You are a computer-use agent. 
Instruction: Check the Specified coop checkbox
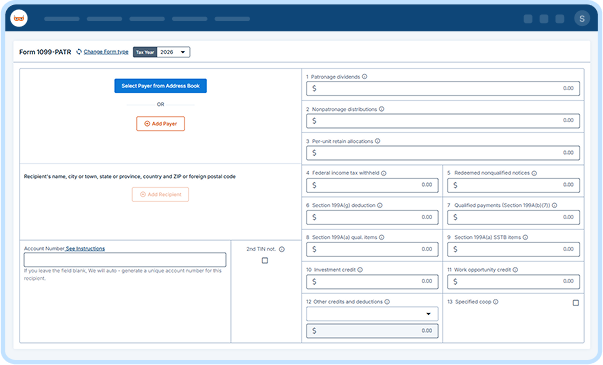[576, 303]
